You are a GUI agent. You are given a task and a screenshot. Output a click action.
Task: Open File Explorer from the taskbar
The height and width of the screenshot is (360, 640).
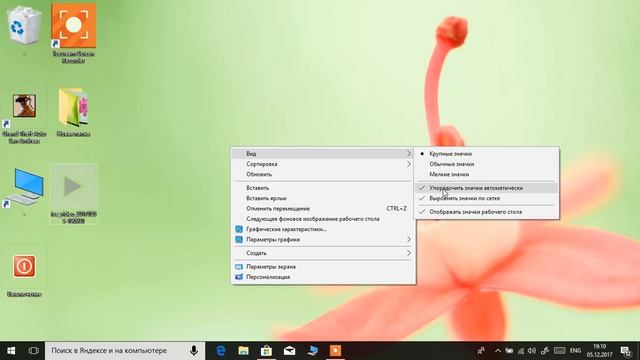click(244, 351)
